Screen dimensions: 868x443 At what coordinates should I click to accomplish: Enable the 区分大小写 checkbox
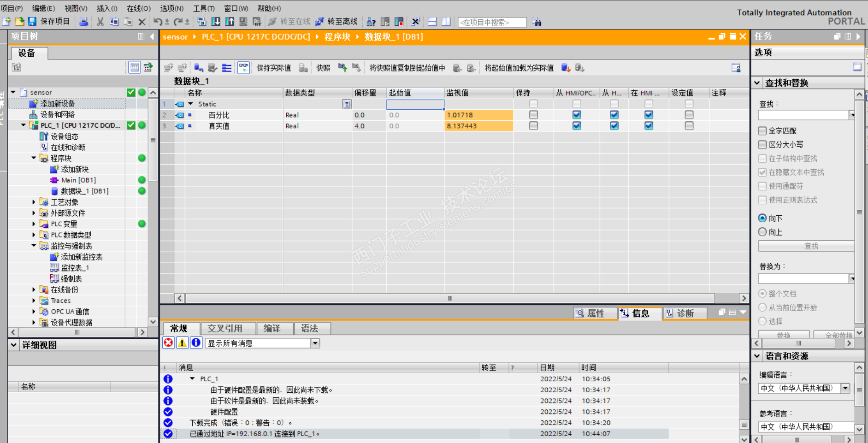(762, 145)
